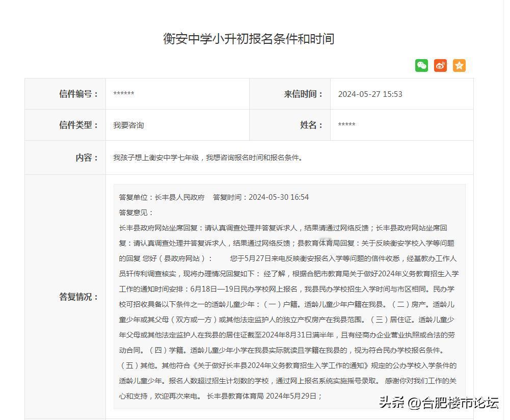This screenshot has width=510, height=420.
Task: Select the 信件类型 label
Action: coord(78,125)
